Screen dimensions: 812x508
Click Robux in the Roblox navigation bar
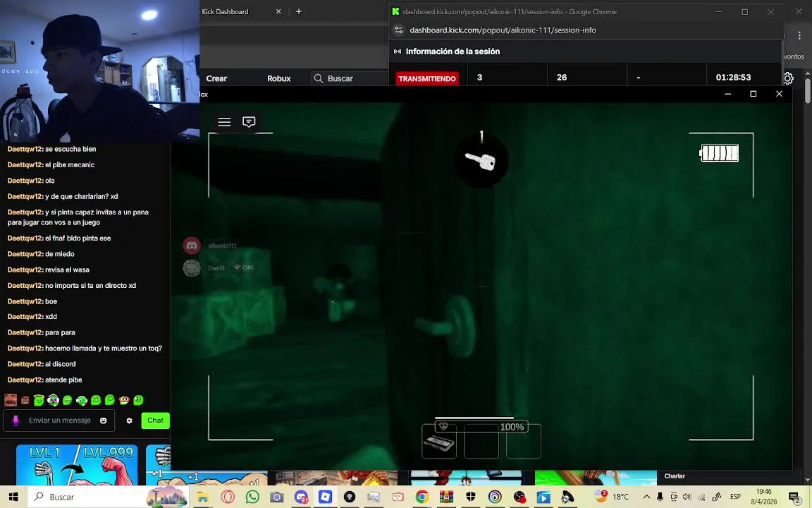(x=278, y=79)
